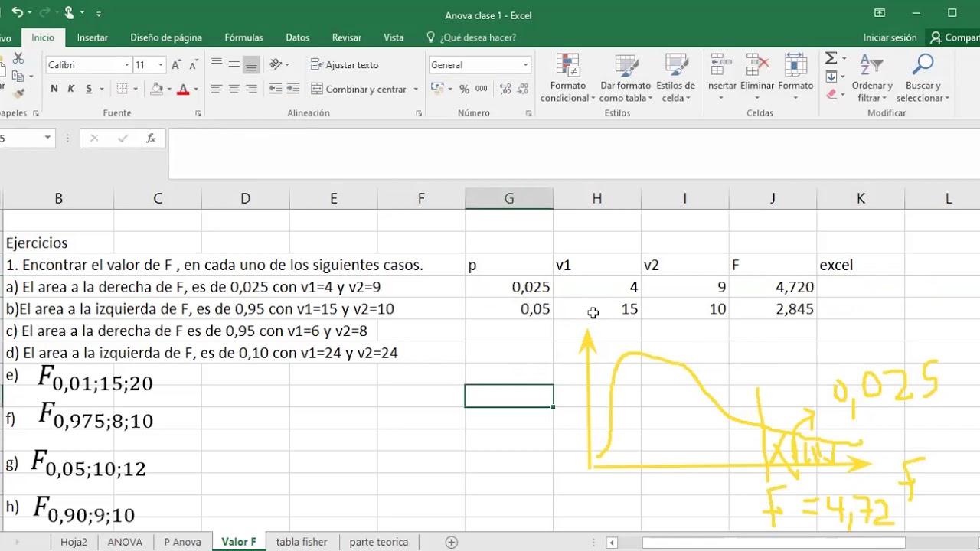Click the Iniciar sesión link
The image size is (980, 551).
[890, 37]
